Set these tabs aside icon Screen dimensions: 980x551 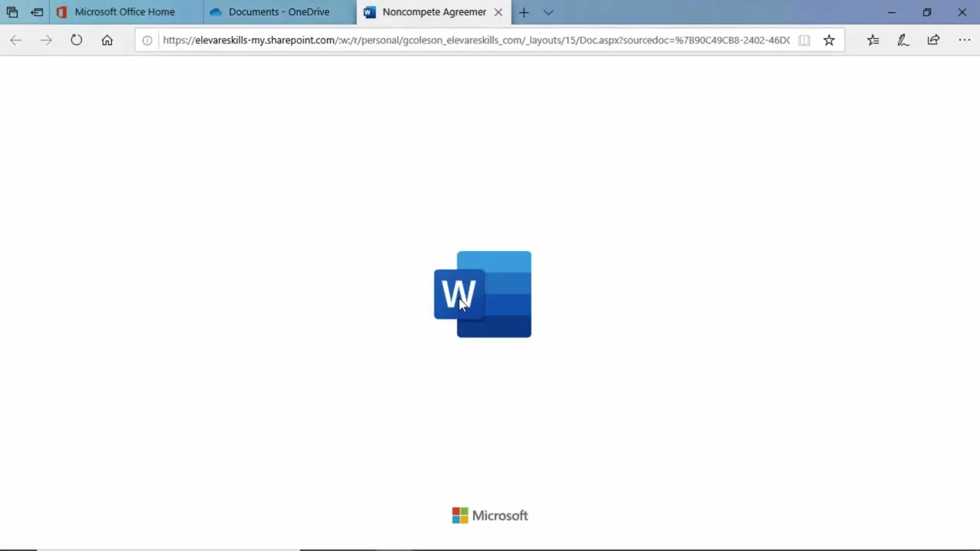pos(37,12)
